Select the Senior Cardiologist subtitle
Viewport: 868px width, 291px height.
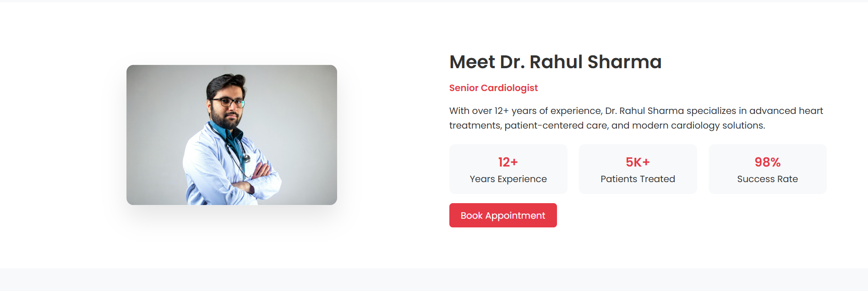pyautogui.click(x=493, y=88)
